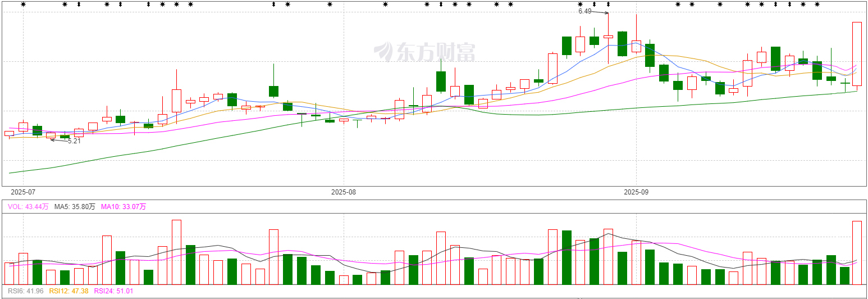Click the rightmost red volume bar
This screenshot has width=868, height=299.
tap(857, 252)
